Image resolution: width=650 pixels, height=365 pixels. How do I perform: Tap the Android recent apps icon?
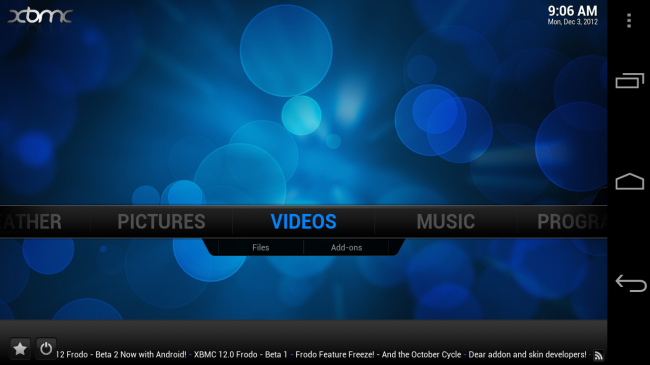(630, 80)
